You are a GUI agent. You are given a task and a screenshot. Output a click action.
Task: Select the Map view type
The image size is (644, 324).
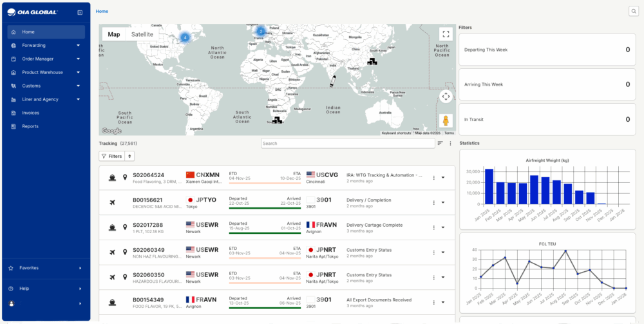114,34
